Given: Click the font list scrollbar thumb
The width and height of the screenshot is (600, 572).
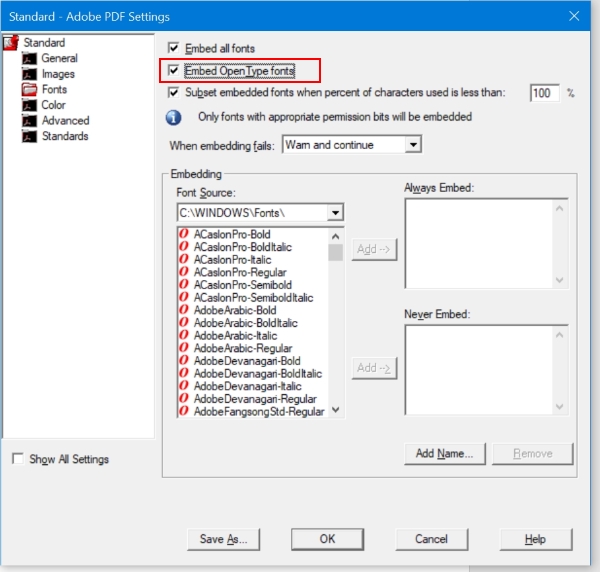Looking at the screenshot, I should coord(336,252).
